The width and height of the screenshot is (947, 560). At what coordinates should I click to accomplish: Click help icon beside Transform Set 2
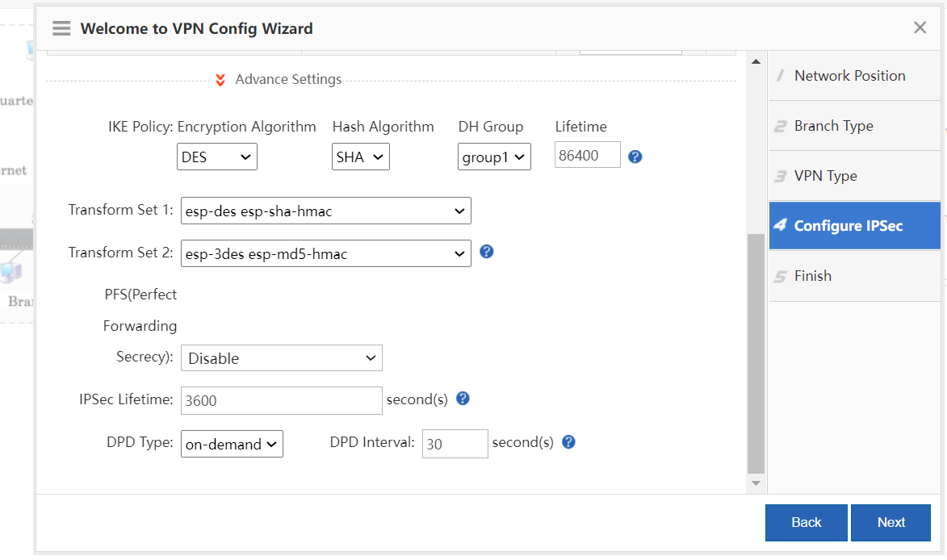point(486,252)
